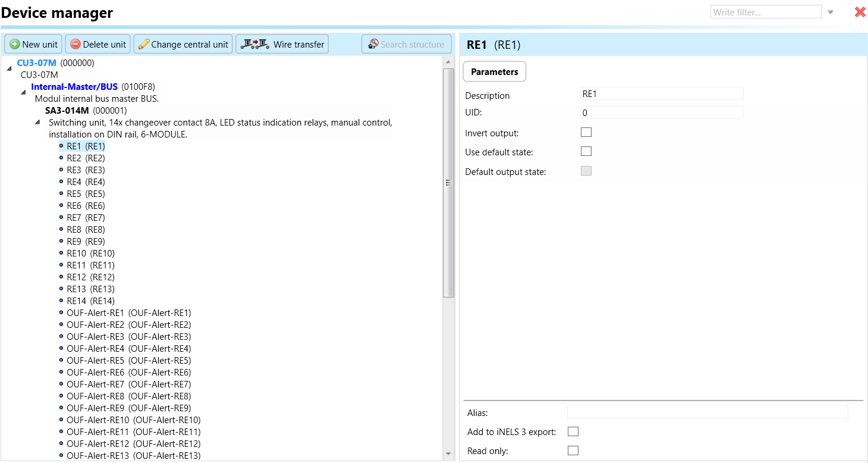Toggle the Use default state checkbox
Image resolution: width=868 pixels, height=463 pixels.
pos(586,151)
